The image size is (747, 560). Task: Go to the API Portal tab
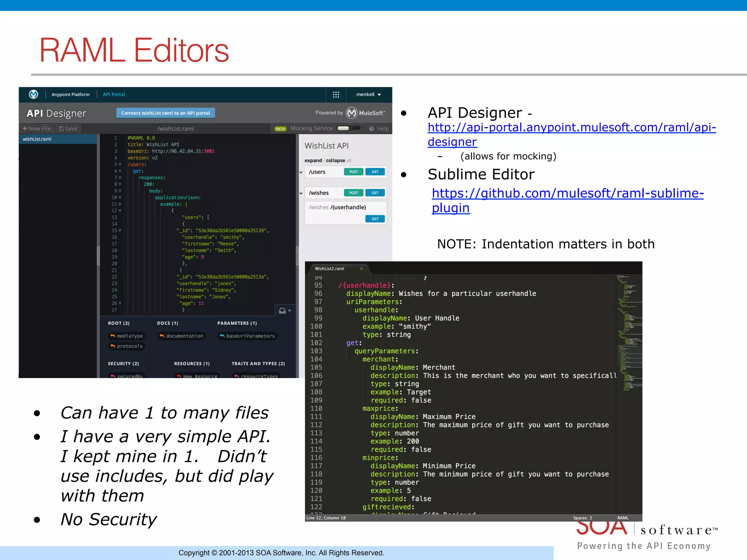point(114,94)
